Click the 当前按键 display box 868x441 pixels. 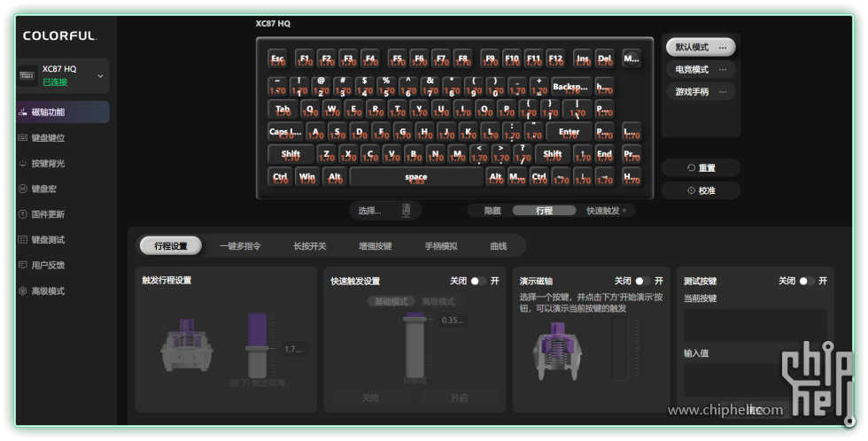(x=755, y=325)
